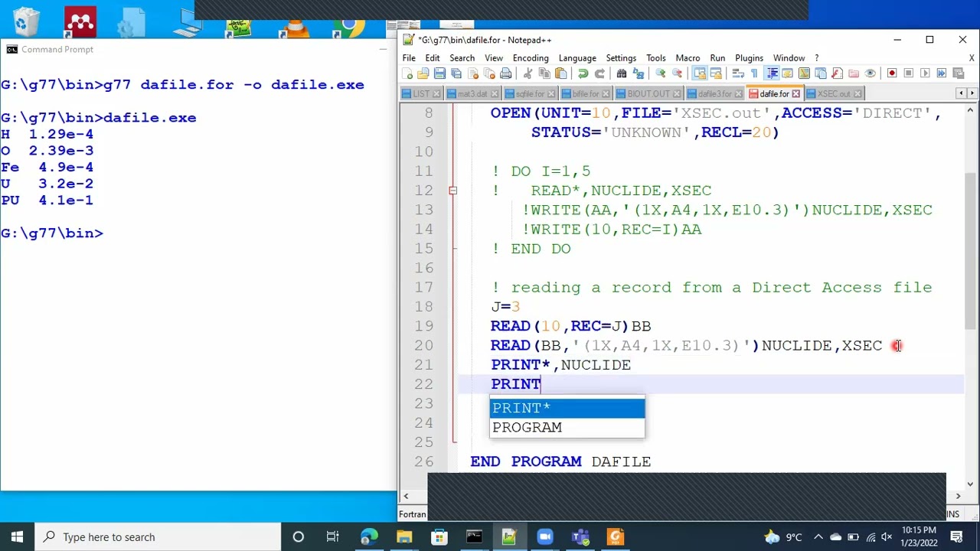Toggle synchronize horizontal scrolling icon

pos(716,73)
